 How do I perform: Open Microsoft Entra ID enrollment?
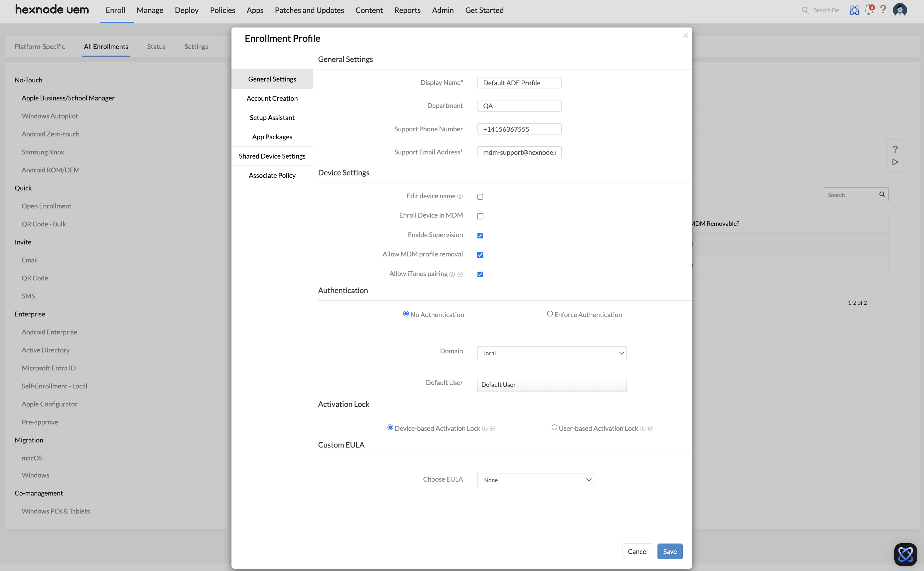[49, 368]
